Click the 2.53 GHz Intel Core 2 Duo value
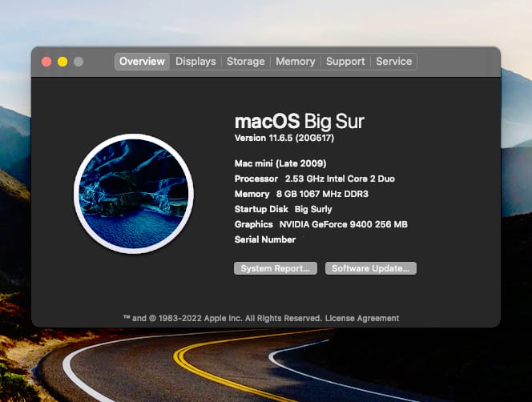532x402 pixels. [x=340, y=179]
